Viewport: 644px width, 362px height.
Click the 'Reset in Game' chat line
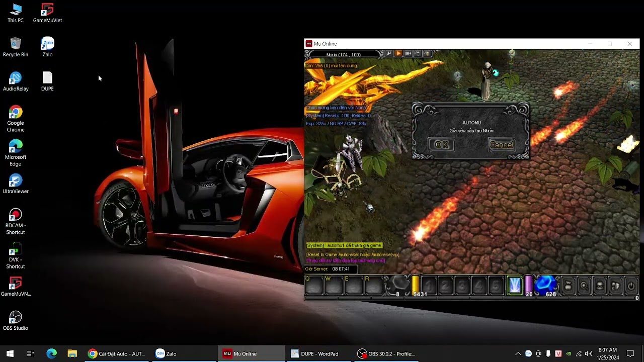(x=353, y=255)
